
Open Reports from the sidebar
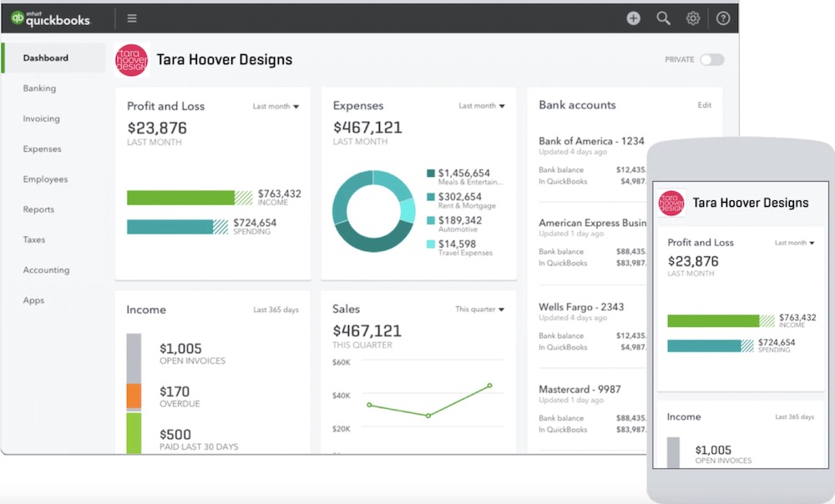pos(38,209)
